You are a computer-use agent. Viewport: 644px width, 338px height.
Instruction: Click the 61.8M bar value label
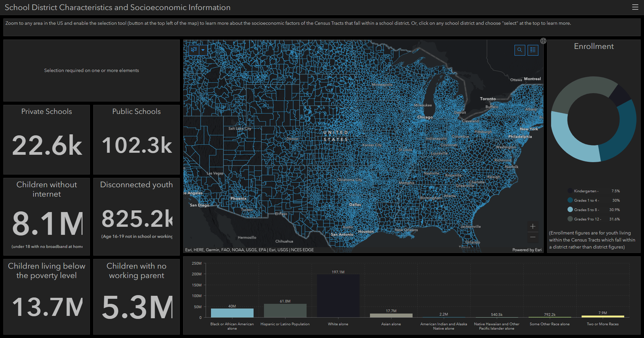point(285,301)
